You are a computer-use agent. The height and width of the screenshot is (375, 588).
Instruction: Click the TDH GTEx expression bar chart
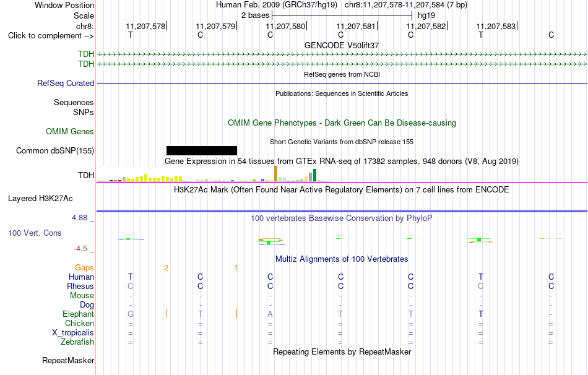(x=213, y=174)
